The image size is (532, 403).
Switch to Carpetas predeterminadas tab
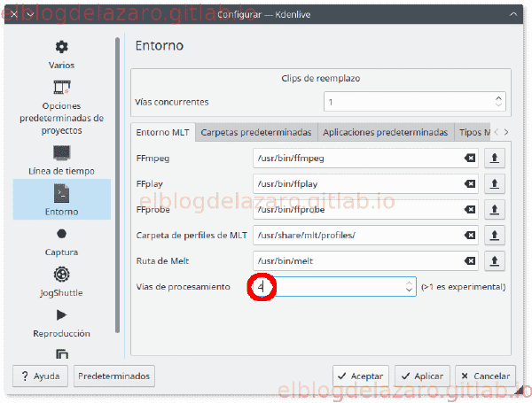256,132
